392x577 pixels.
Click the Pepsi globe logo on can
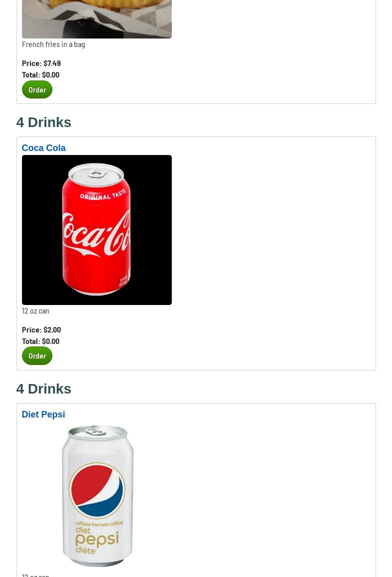97,490
